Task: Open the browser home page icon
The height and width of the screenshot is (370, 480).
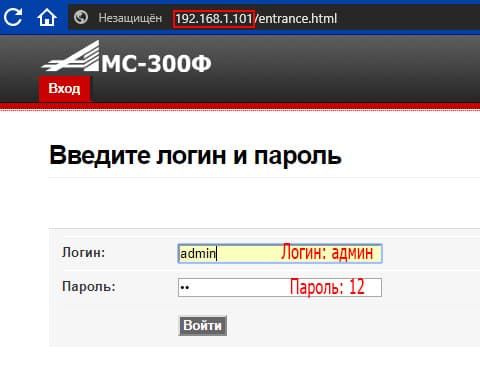Action: (46, 17)
